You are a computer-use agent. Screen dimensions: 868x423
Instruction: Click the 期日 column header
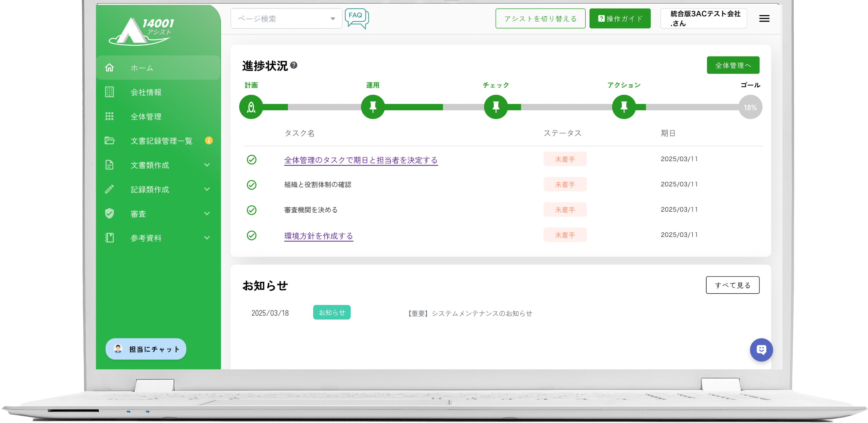coord(668,133)
